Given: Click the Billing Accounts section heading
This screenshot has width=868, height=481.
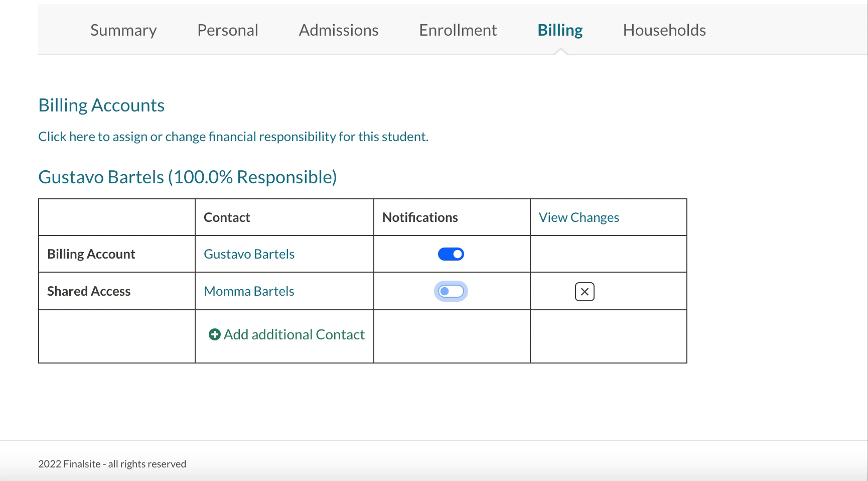Looking at the screenshot, I should click(101, 105).
